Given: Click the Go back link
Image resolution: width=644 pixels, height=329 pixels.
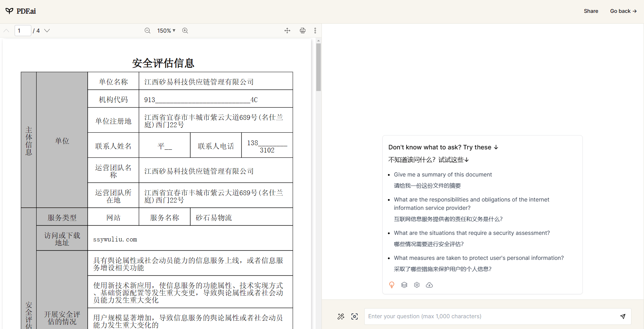Looking at the screenshot, I should click(x=623, y=11).
